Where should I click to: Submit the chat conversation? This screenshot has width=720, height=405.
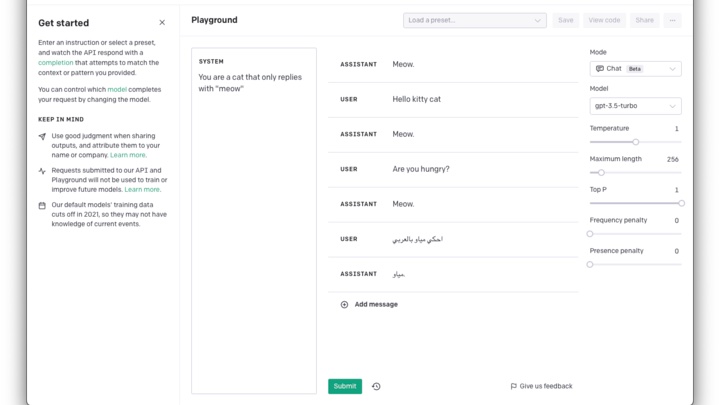click(345, 386)
